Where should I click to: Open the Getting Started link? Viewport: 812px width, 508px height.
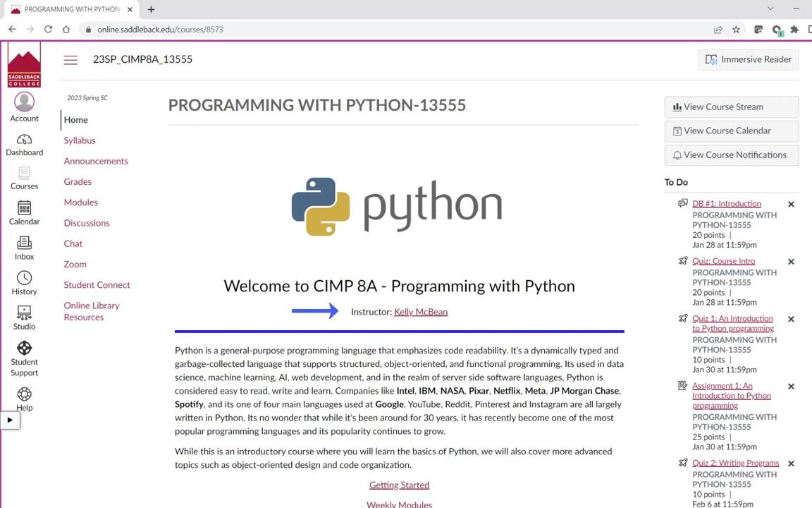pos(399,485)
